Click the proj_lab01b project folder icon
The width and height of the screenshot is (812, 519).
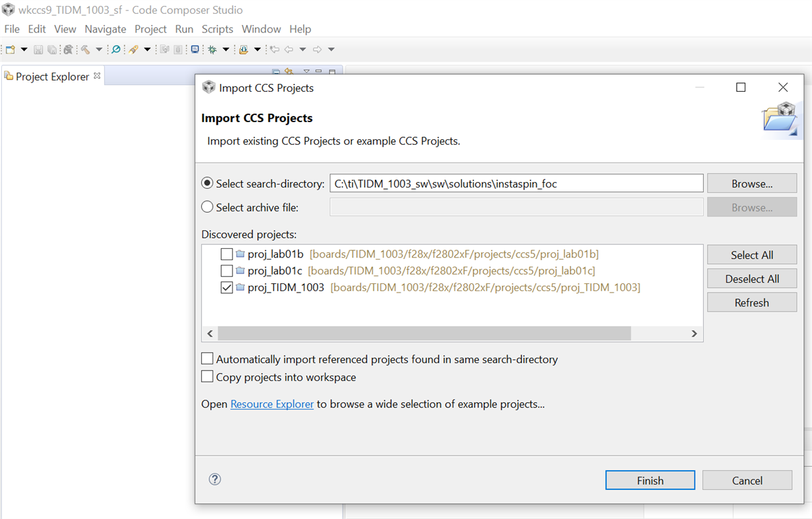point(240,254)
